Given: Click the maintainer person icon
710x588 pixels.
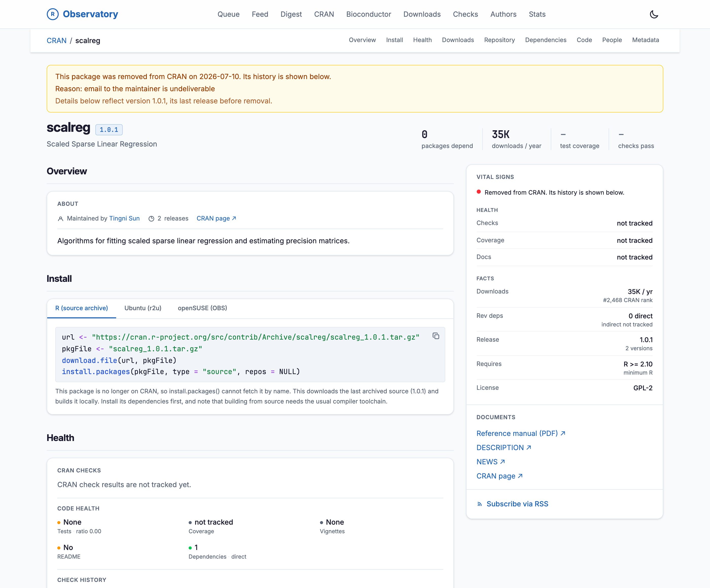Looking at the screenshot, I should pyautogui.click(x=61, y=219).
